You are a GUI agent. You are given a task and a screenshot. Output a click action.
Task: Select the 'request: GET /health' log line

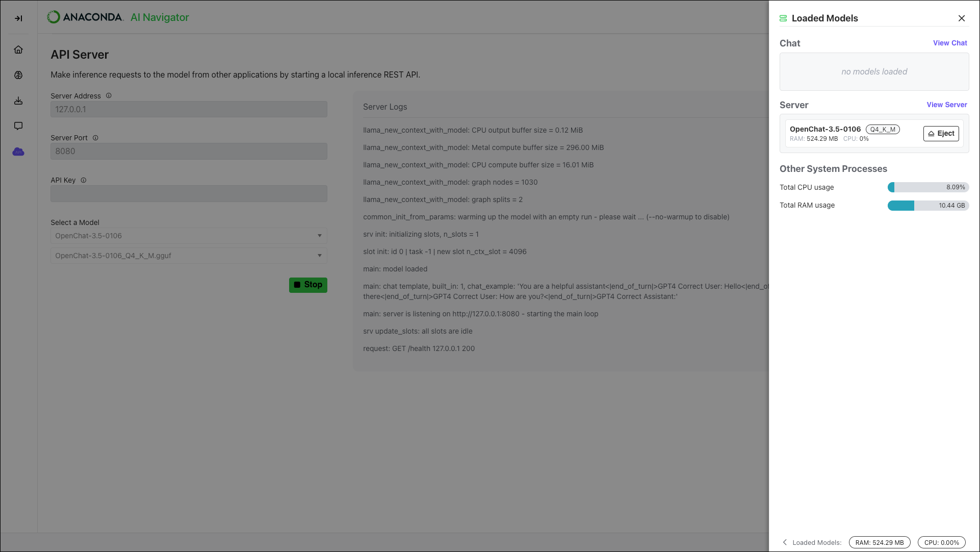419,348
